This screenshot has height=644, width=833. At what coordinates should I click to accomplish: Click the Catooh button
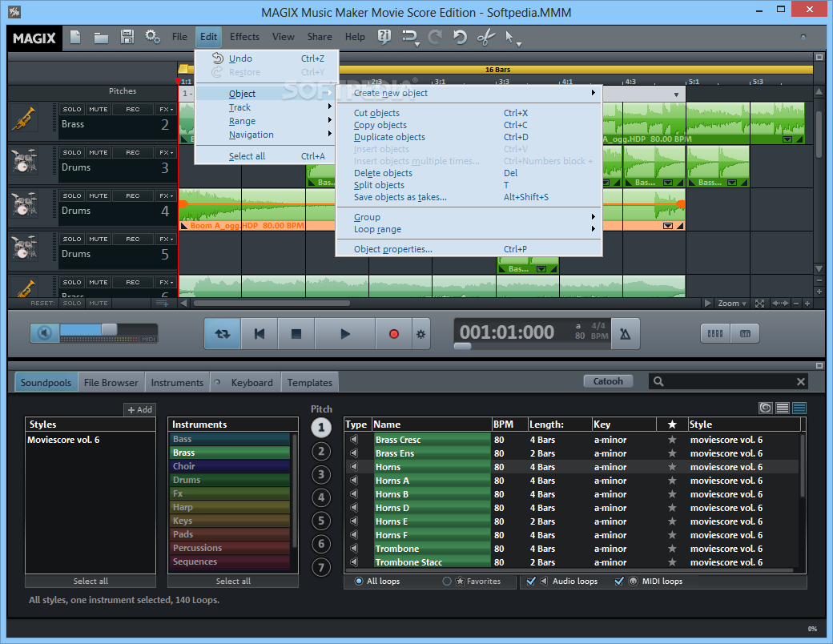tap(608, 381)
